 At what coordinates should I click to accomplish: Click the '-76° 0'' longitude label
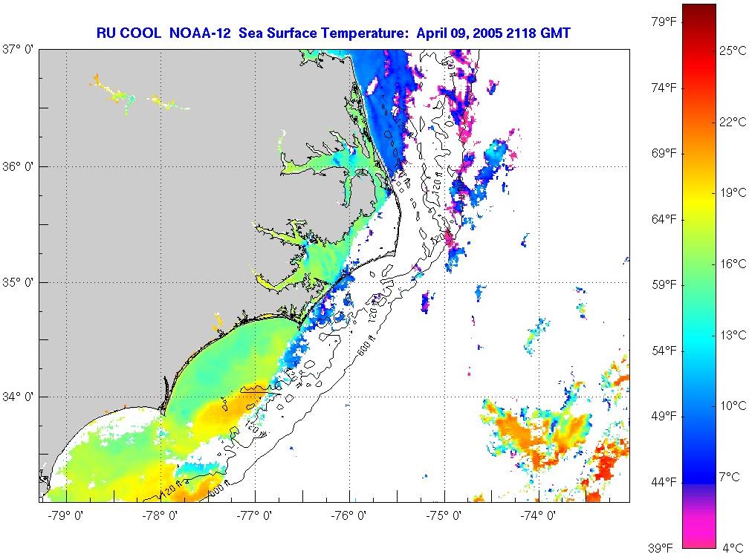point(349,516)
